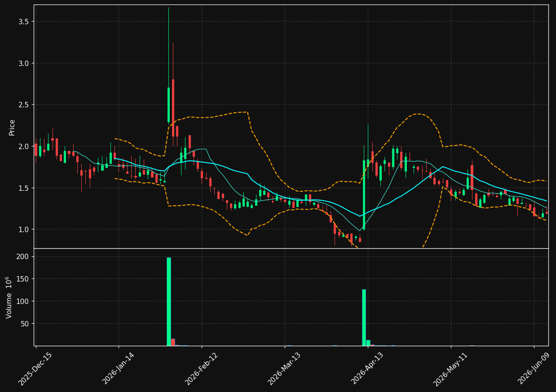
Task: Select the 2026-Mar-13 date label
Action: click(x=285, y=369)
